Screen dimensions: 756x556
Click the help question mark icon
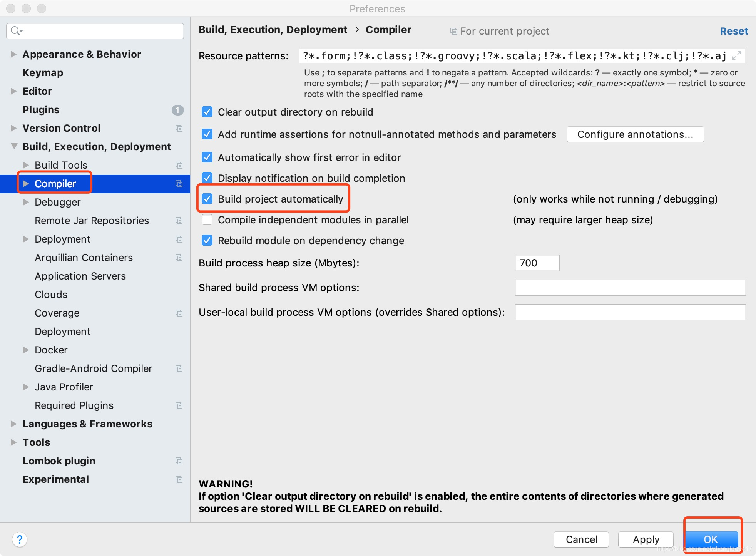(20, 539)
